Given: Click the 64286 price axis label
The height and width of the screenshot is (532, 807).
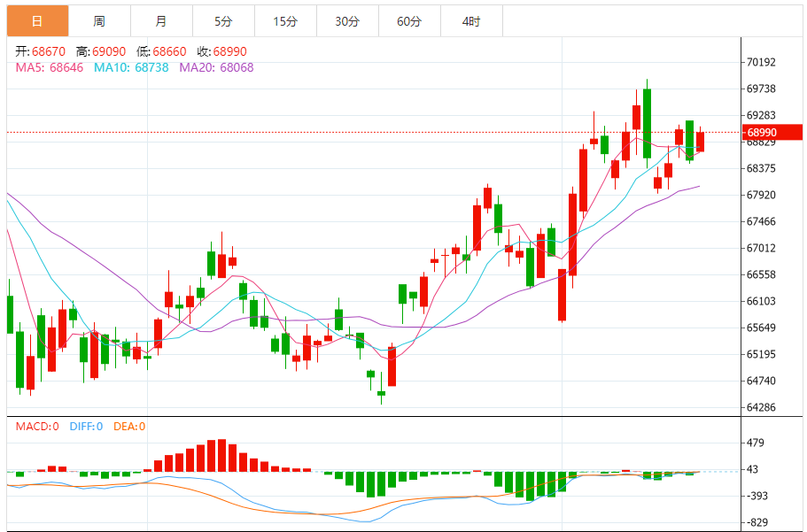Looking at the screenshot, I should pos(761,407).
